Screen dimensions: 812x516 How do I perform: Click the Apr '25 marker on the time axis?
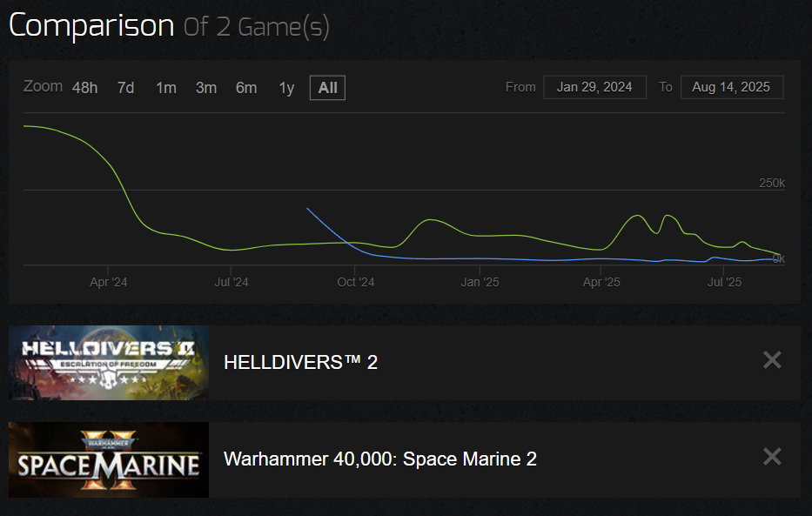(x=601, y=282)
